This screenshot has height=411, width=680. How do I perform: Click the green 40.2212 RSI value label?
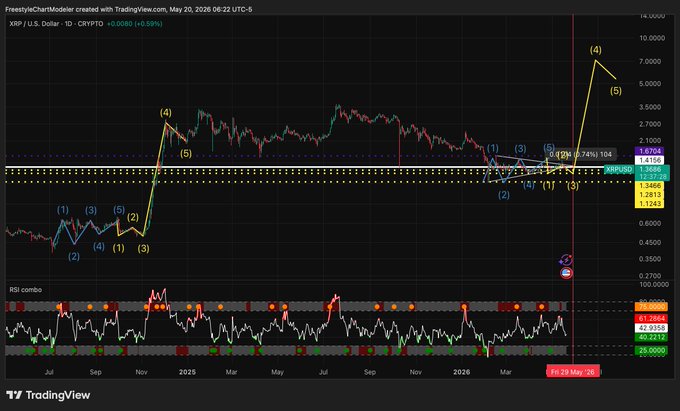[652, 337]
